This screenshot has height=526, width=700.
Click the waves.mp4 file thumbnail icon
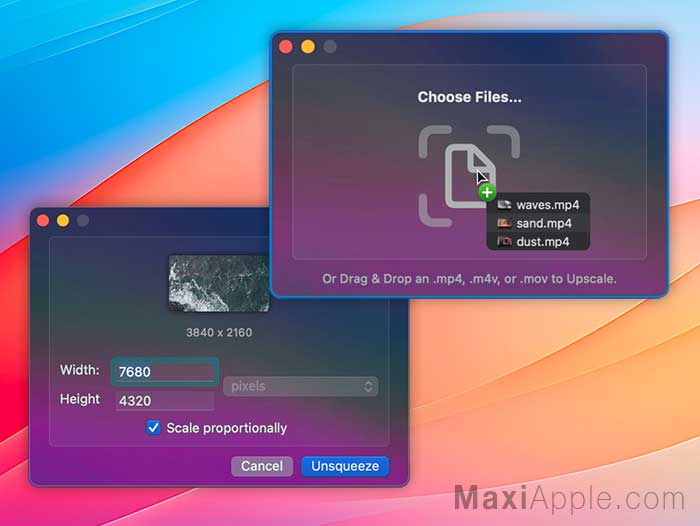coord(504,205)
